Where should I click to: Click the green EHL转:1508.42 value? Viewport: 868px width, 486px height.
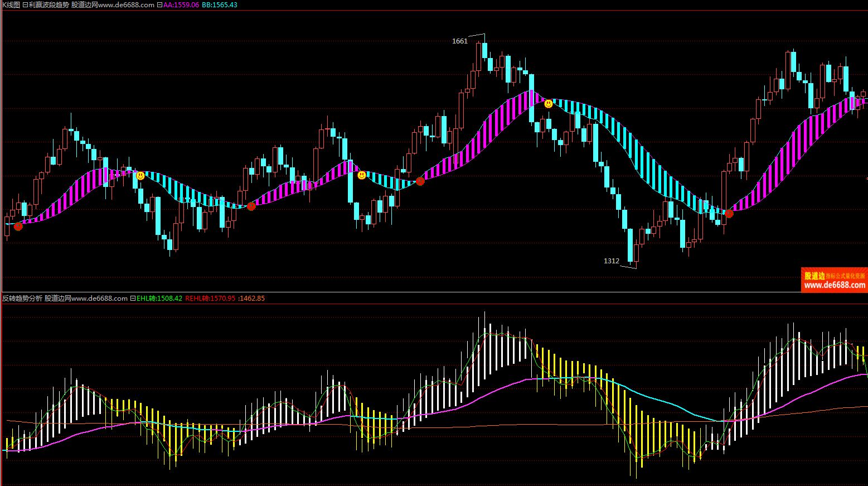pyautogui.click(x=159, y=299)
